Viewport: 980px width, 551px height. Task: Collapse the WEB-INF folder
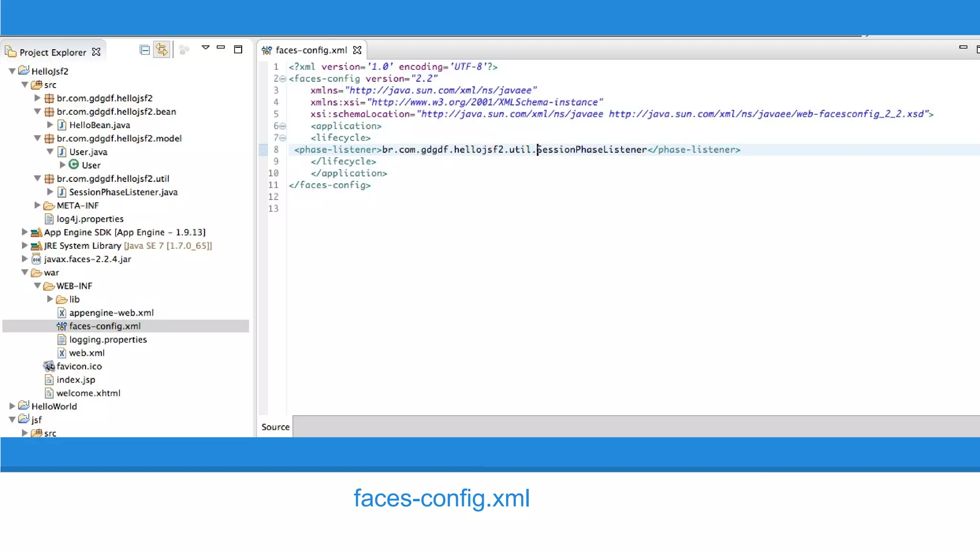(37, 285)
